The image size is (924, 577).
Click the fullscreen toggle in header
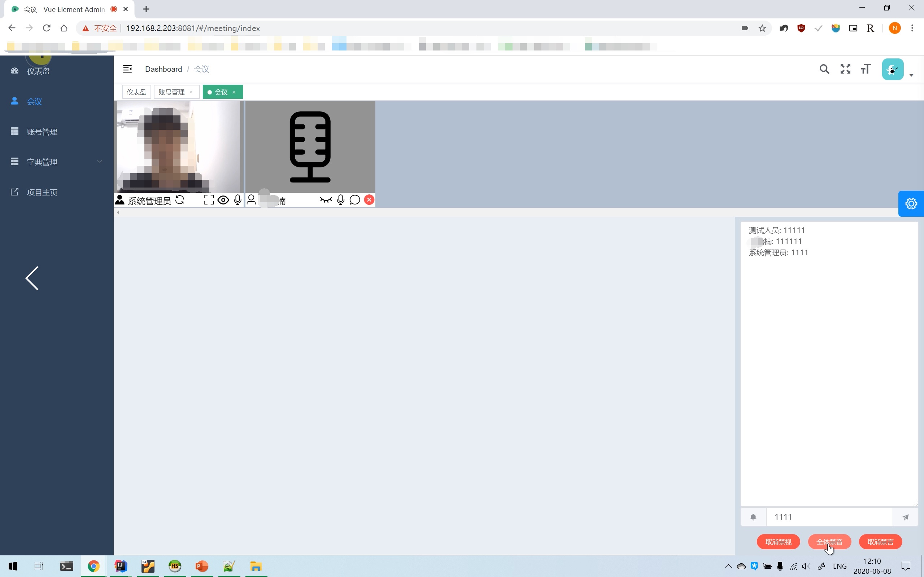(x=845, y=69)
